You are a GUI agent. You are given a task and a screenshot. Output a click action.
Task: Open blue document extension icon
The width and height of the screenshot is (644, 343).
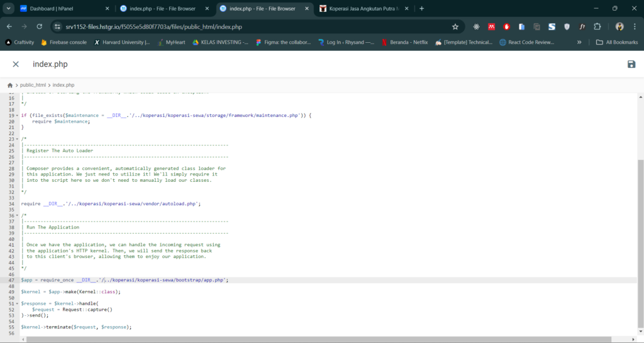click(521, 26)
